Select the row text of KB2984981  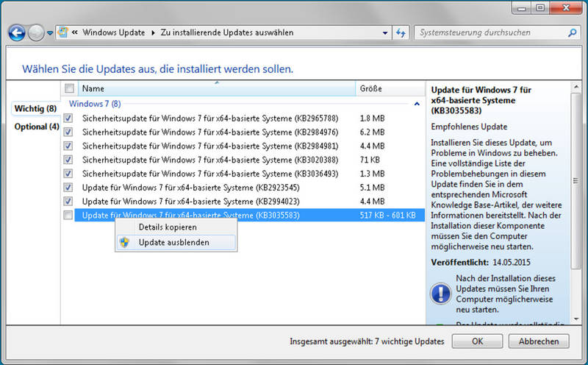pyautogui.click(x=210, y=146)
